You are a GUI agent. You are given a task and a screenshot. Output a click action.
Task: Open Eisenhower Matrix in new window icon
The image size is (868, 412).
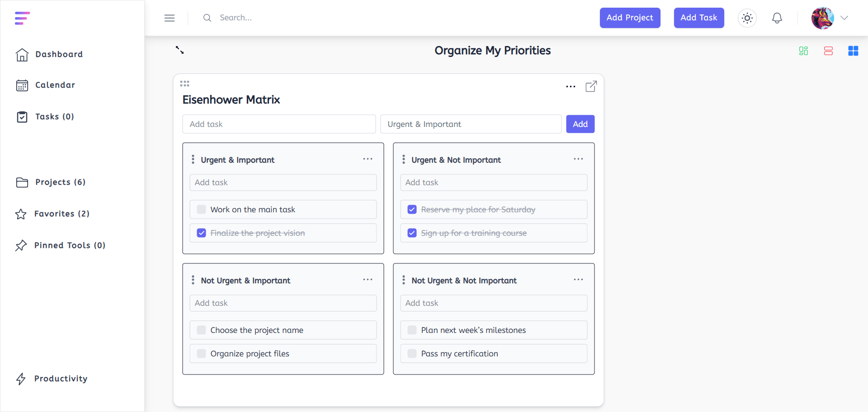[x=591, y=86]
